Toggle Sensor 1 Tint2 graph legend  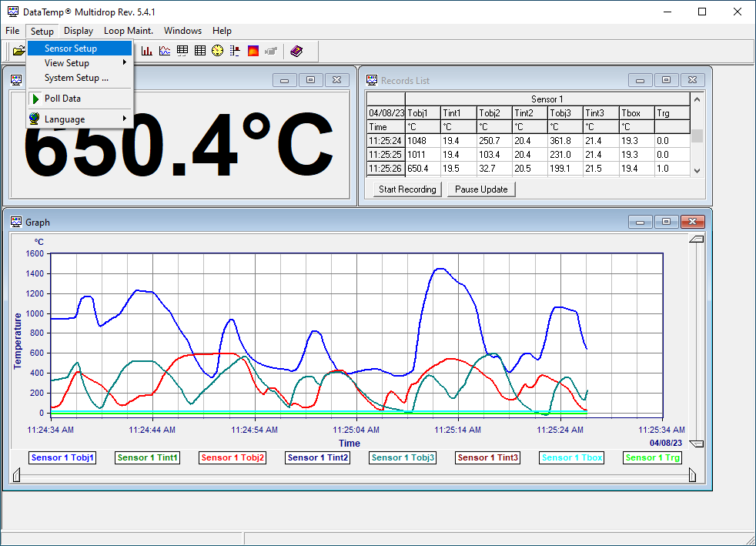point(318,457)
